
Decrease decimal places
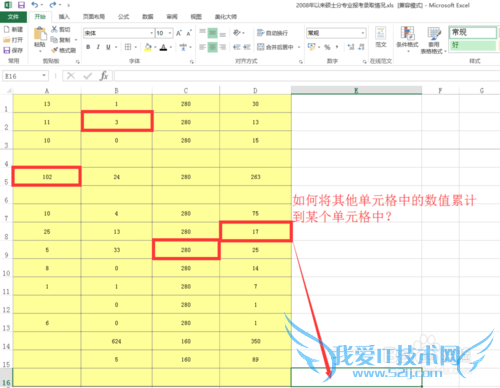(362, 47)
